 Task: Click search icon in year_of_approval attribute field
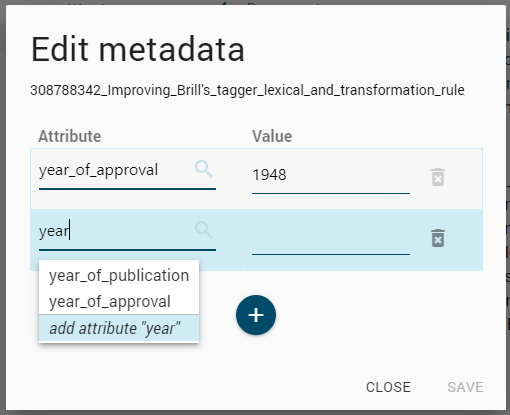pos(203,169)
